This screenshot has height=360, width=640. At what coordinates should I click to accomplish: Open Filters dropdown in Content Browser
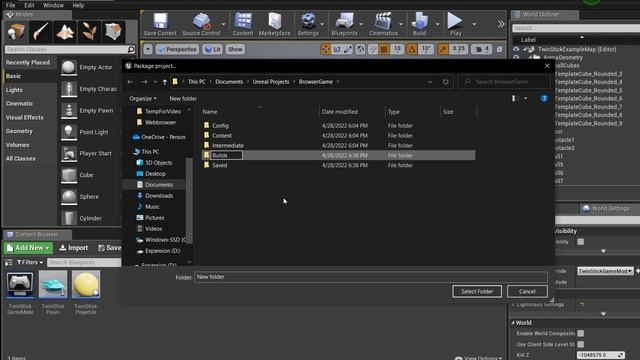[x=30, y=262]
